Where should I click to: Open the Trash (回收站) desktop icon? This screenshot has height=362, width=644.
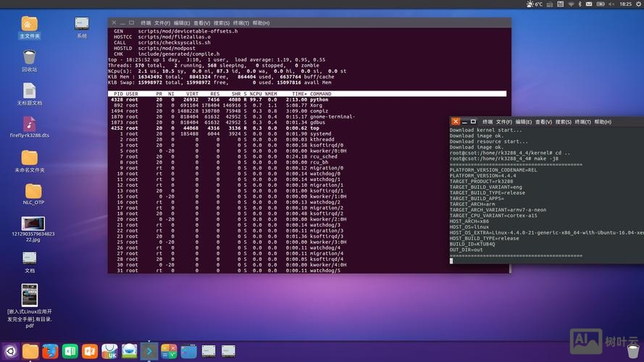tap(29, 58)
